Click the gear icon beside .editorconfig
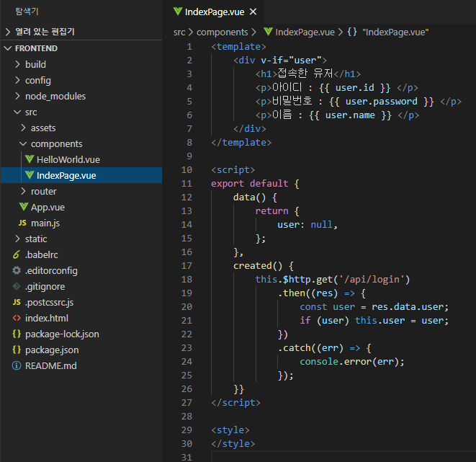 pyautogui.click(x=17, y=270)
